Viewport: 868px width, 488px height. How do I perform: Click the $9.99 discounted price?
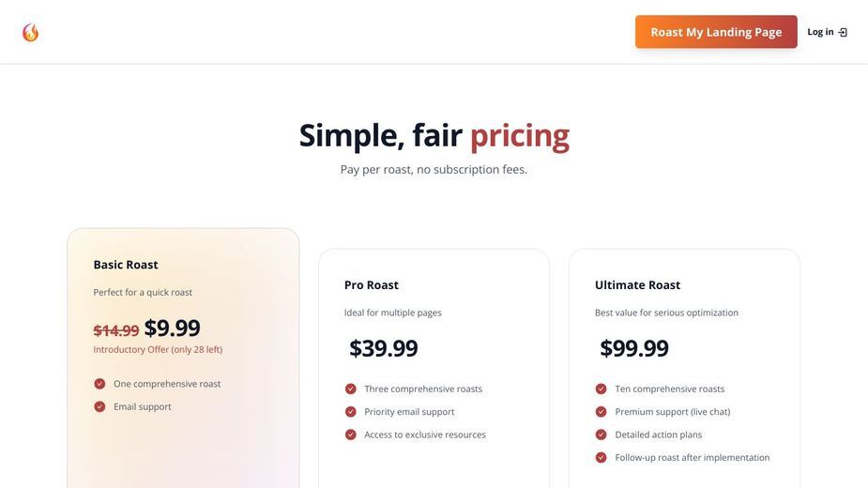click(172, 328)
